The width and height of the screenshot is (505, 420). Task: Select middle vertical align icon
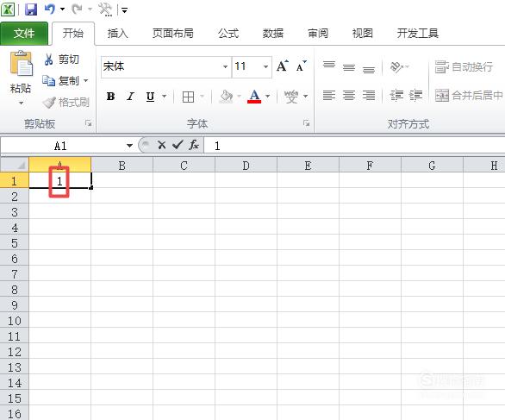[x=349, y=67]
